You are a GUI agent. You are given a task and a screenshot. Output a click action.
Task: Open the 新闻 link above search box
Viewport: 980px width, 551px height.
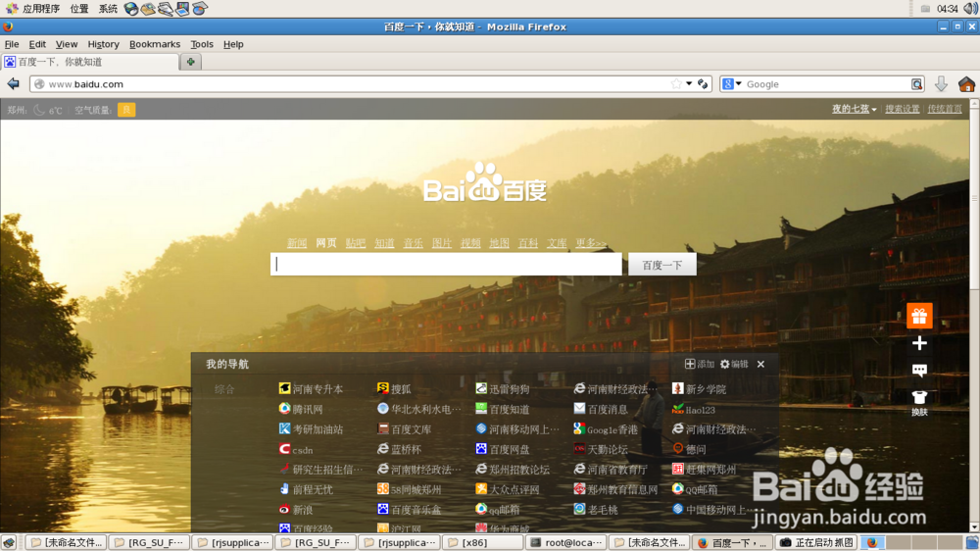297,243
